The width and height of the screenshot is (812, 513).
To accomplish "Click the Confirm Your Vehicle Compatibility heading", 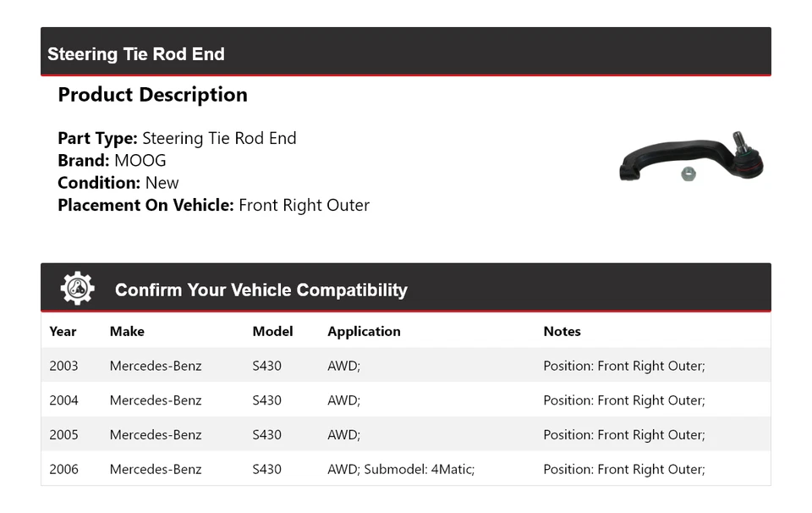I will click(261, 290).
